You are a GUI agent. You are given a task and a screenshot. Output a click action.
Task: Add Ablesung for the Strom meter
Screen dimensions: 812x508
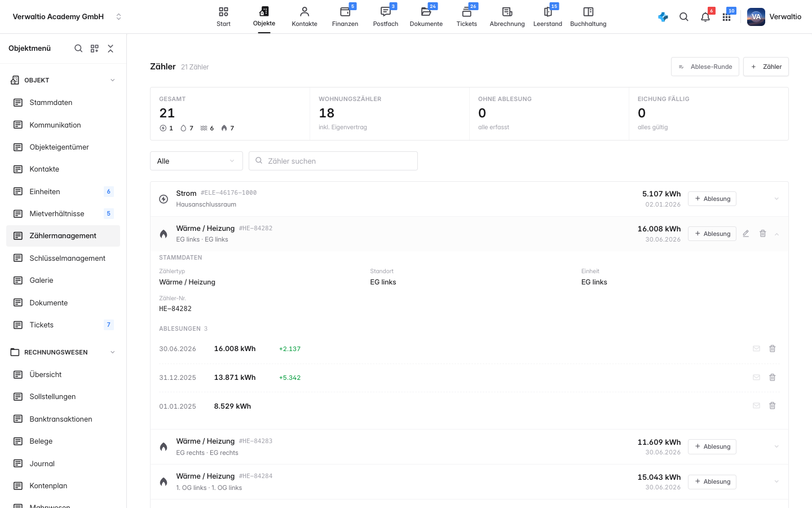click(x=712, y=199)
